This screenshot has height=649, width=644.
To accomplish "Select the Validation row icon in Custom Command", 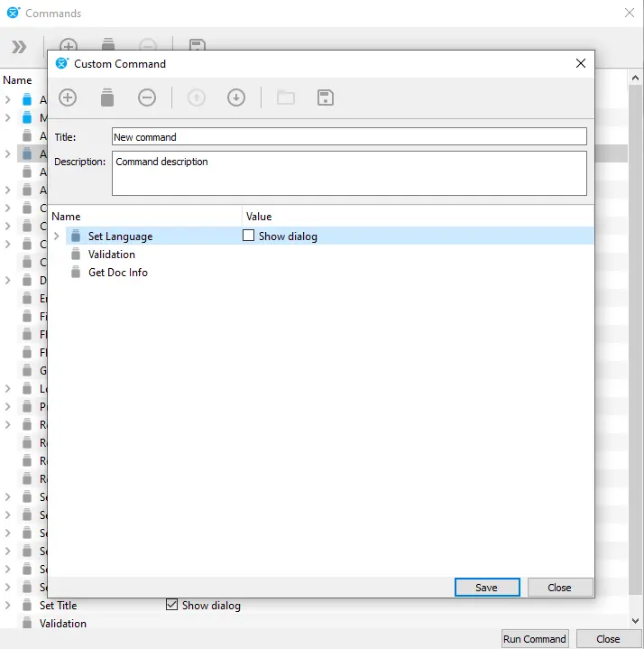I will click(76, 255).
